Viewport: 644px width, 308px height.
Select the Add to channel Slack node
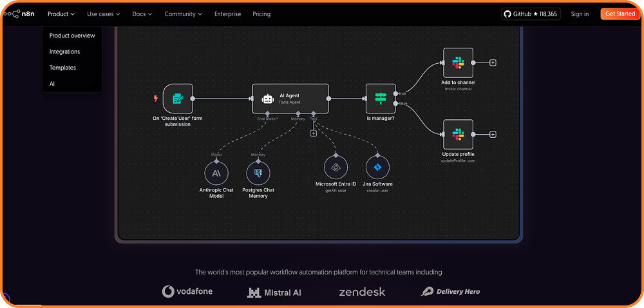458,63
